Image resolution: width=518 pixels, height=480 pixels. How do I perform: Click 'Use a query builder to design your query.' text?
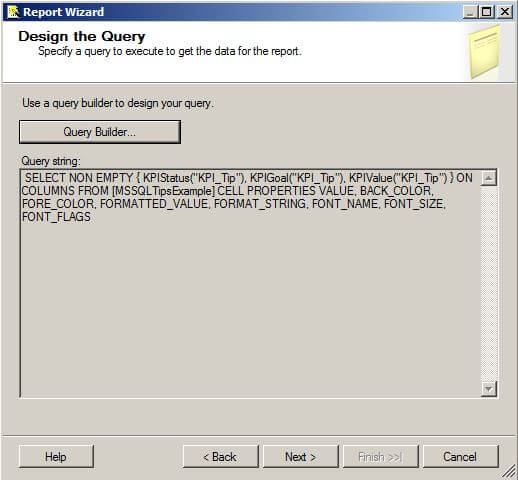tap(118, 103)
